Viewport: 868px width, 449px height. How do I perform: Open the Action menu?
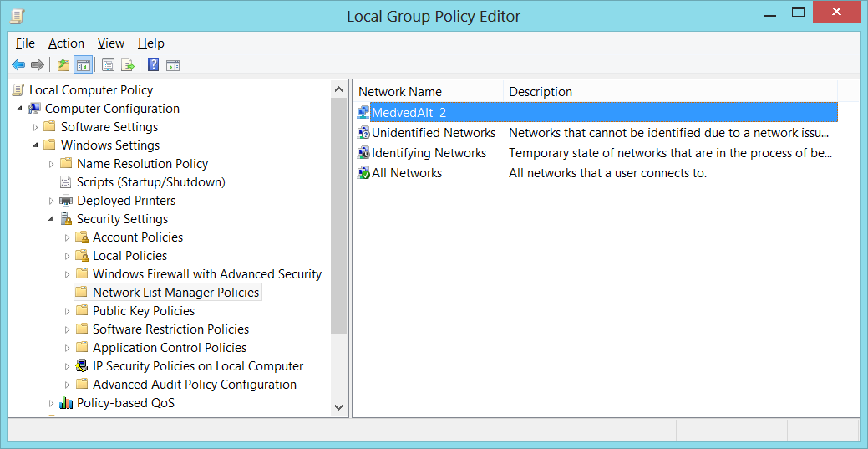click(x=66, y=43)
